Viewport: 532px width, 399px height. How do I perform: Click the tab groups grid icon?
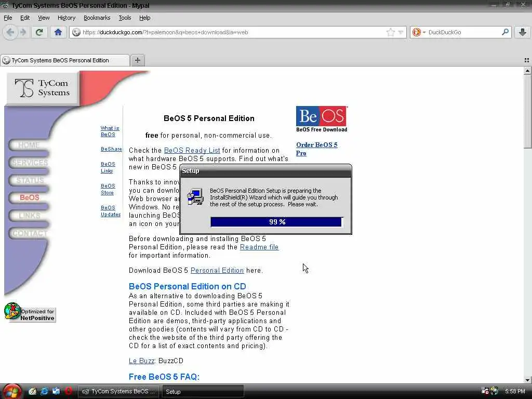(527, 60)
